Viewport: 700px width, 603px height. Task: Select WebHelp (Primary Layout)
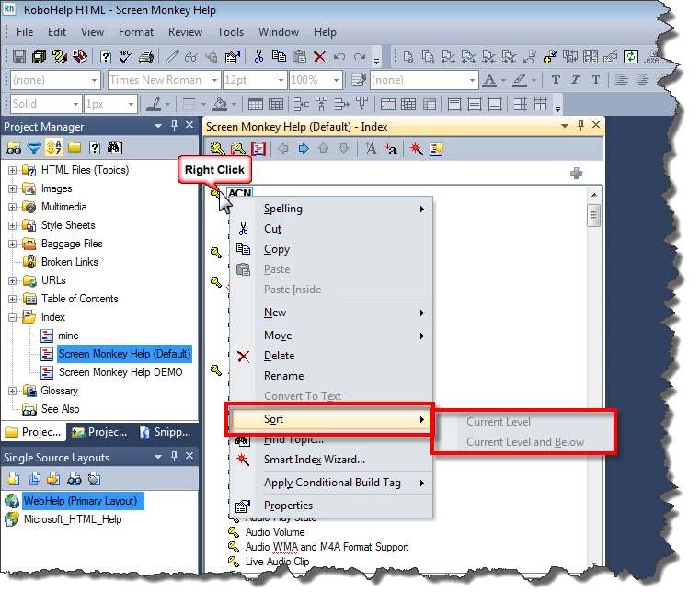click(80, 501)
